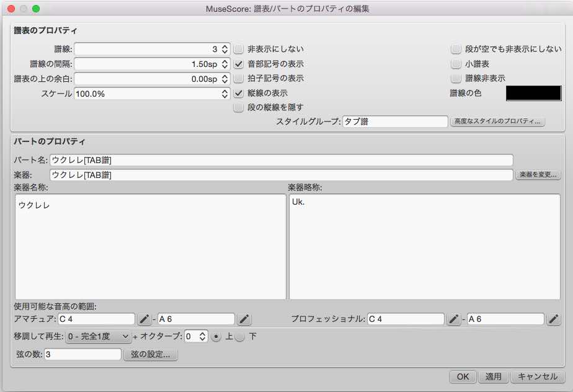The height and width of the screenshot is (392, 573).
Task: Check 譜線非表示 option
Action: click(x=456, y=78)
